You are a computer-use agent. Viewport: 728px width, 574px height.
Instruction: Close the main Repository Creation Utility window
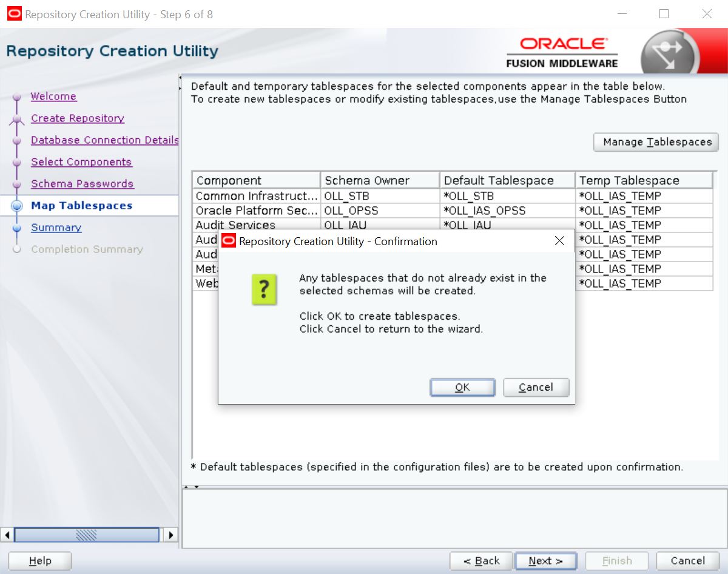point(707,13)
